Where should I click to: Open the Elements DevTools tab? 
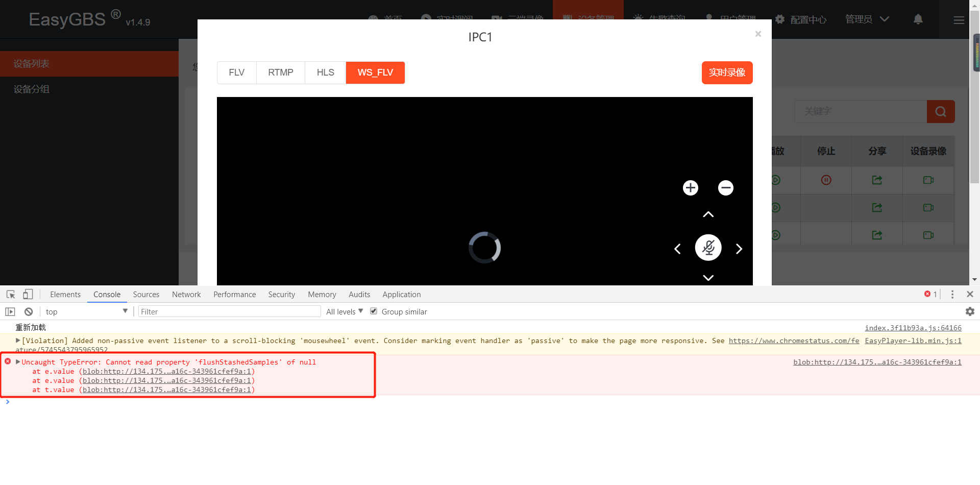pyautogui.click(x=65, y=295)
